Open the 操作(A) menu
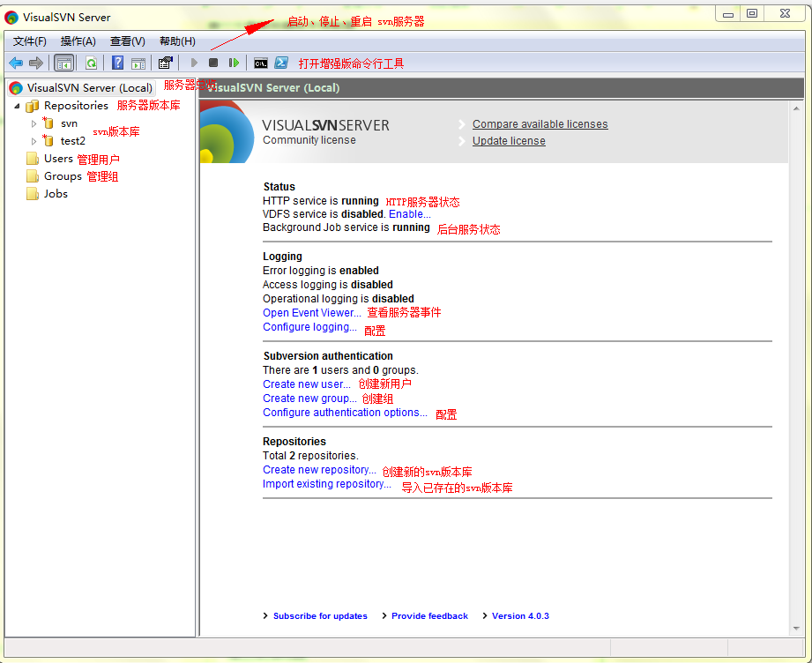Image resolution: width=812 pixels, height=663 pixels. 78,41
